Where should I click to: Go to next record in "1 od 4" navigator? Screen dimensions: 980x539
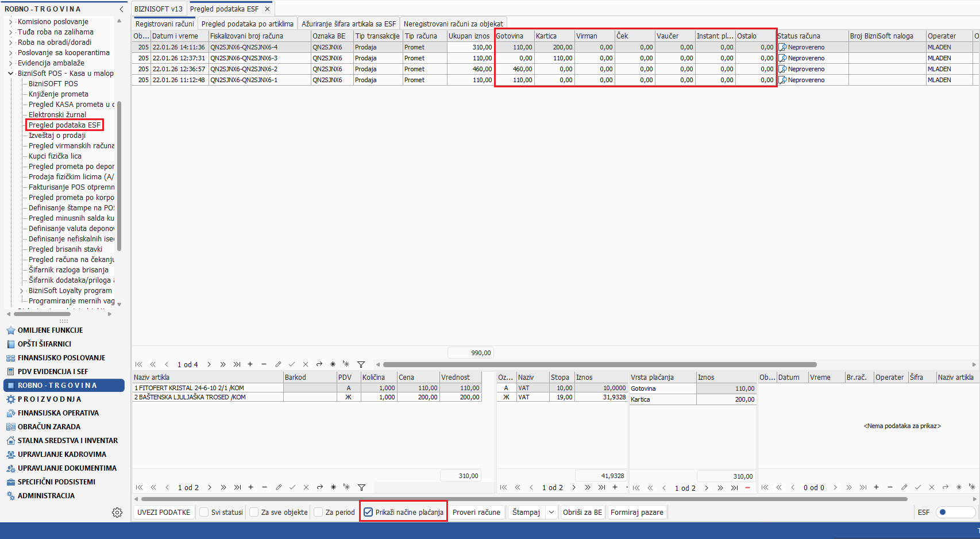pos(209,364)
